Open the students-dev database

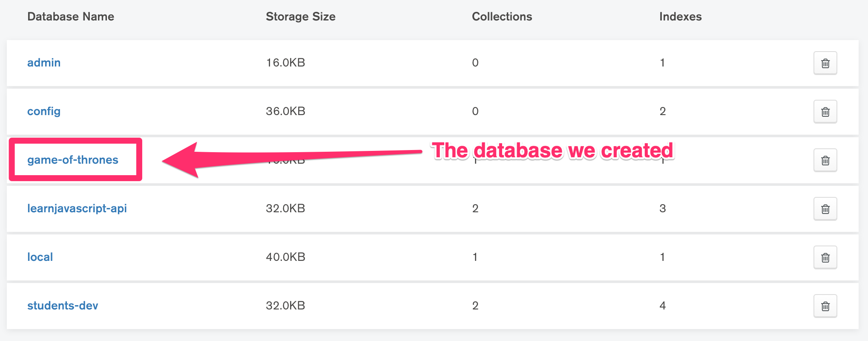(62, 306)
